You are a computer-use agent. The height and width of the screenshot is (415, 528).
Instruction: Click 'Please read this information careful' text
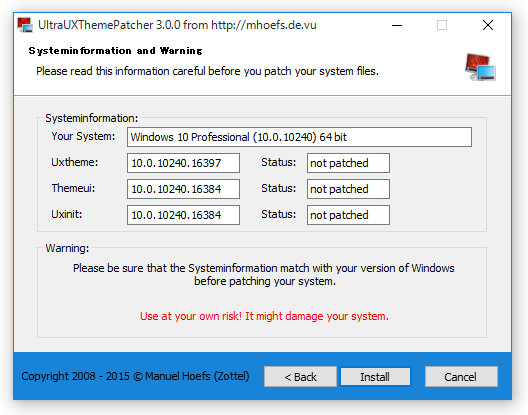tap(207, 71)
